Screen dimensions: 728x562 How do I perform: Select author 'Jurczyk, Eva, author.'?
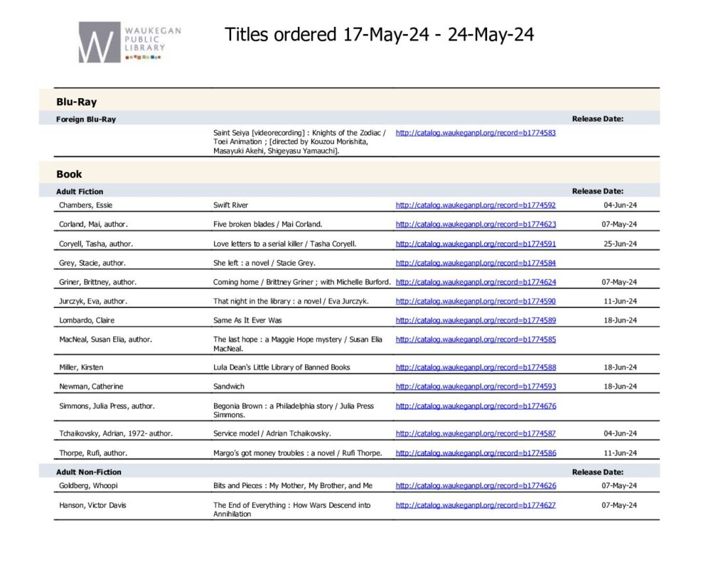click(92, 301)
